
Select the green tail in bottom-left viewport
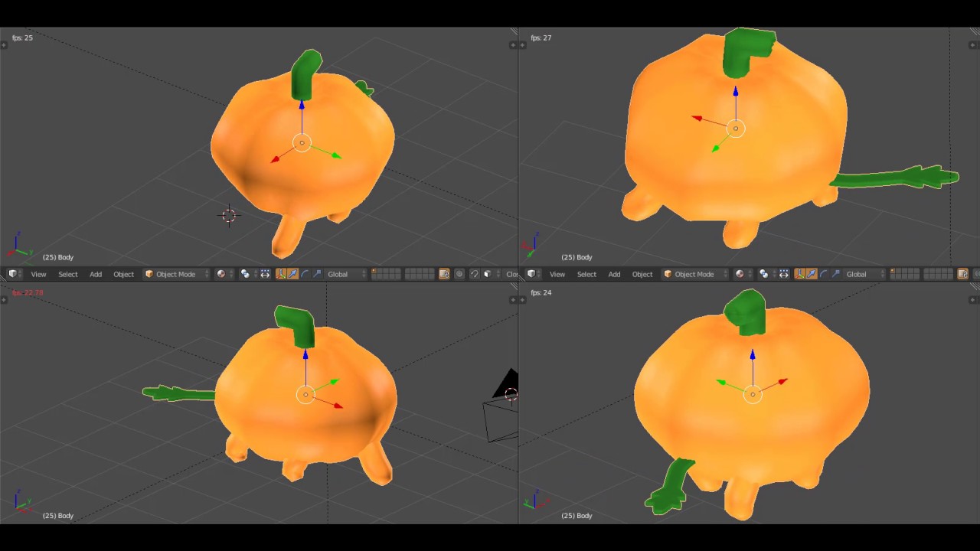pyautogui.click(x=179, y=393)
